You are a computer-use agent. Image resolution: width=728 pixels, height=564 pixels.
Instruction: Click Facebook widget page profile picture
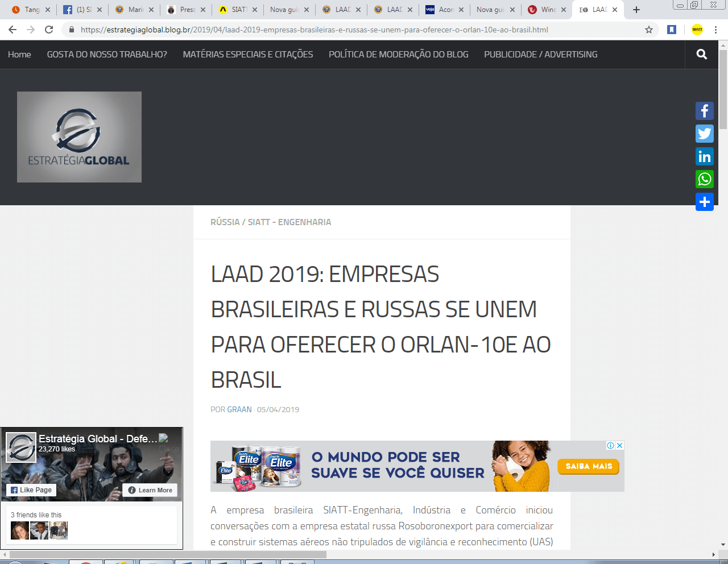pos(21,447)
